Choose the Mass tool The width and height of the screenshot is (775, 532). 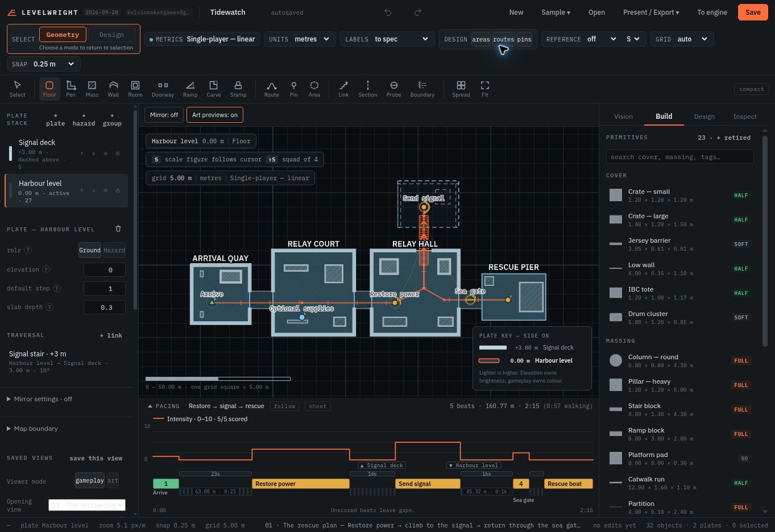(x=92, y=89)
